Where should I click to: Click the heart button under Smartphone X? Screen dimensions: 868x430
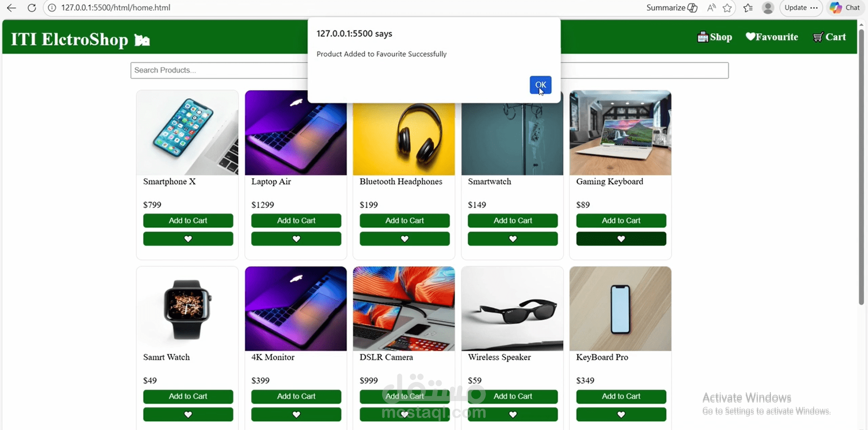pyautogui.click(x=188, y=238)
